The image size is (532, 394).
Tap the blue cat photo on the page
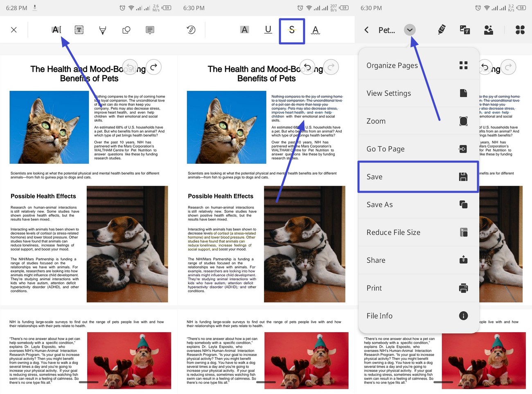point(49,127)
